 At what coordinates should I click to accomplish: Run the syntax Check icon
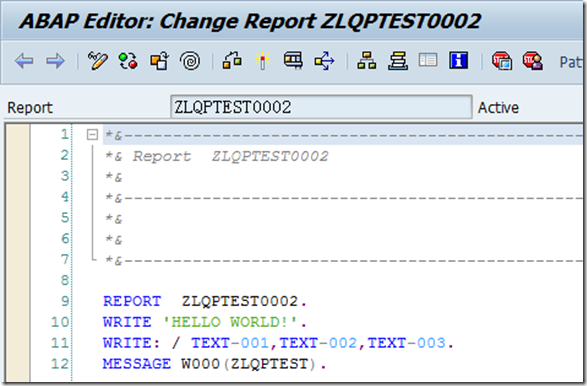click(x=232, y=61)
